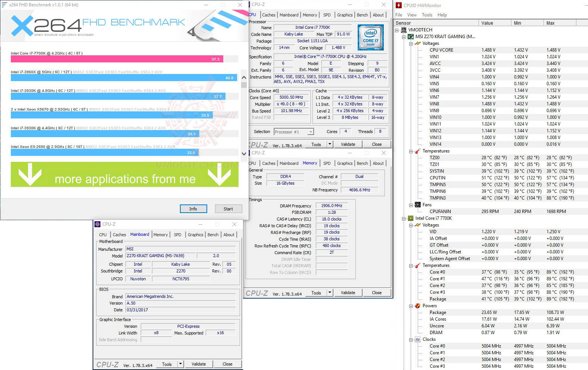Open the Tools dropdown arrow in the CPU-Z Mainboard window

coord(180,364)
